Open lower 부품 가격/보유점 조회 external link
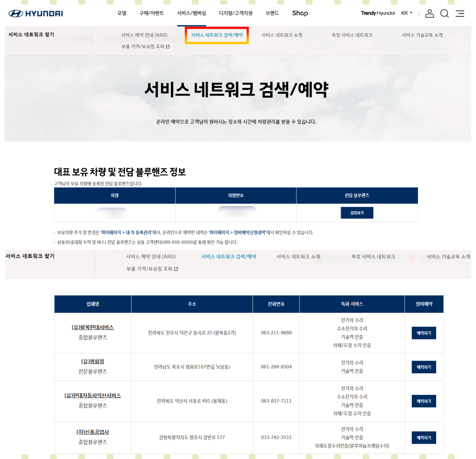476x459 pixels. (x=152, y=269)
